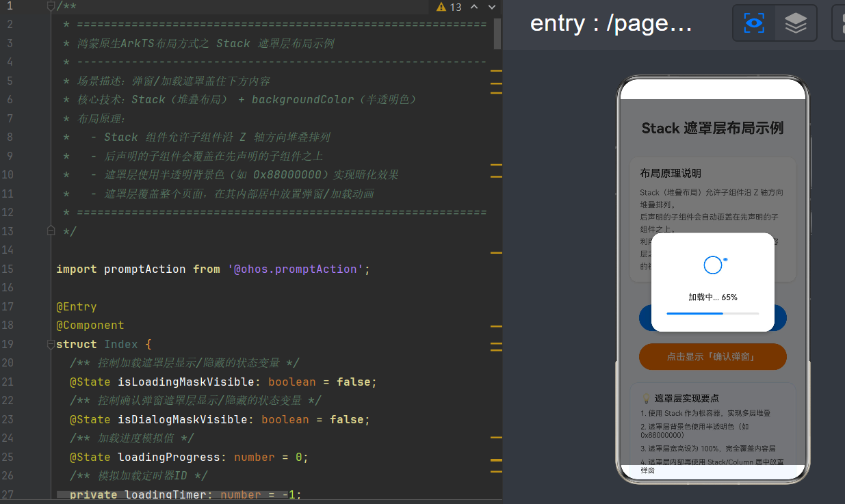Click the 加载中... 65% label
845x504 pixels.
[x=713, y=297]
